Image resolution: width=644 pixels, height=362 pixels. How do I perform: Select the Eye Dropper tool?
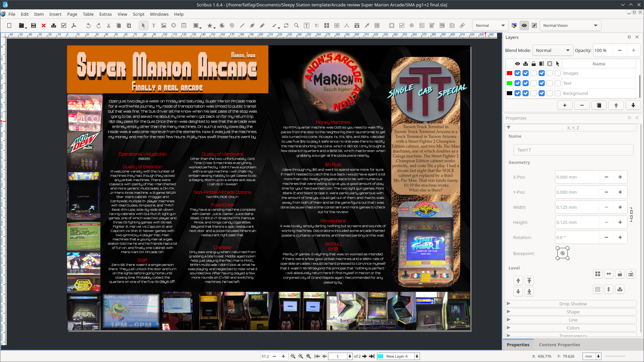(367, 25)
